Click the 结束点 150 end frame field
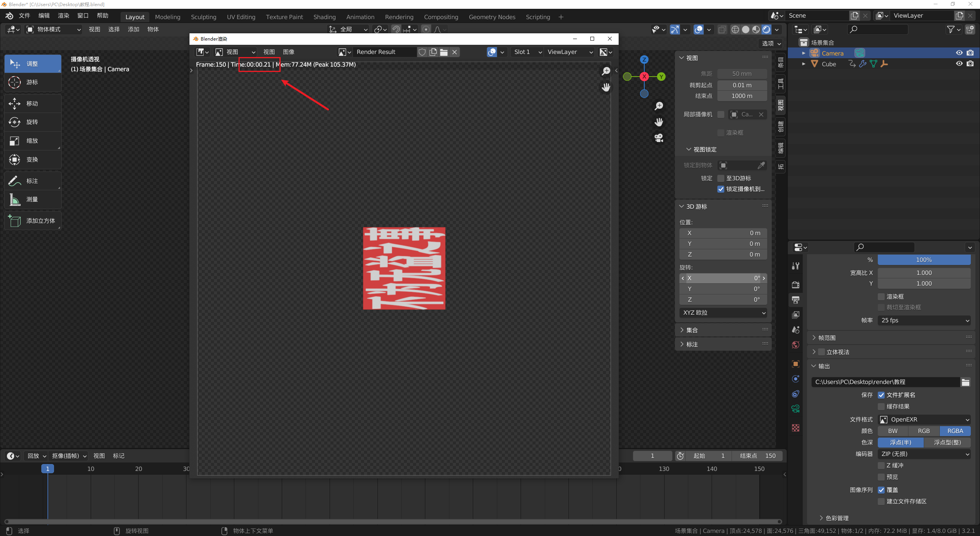This screenshot has height=536, width=980. 757,456
